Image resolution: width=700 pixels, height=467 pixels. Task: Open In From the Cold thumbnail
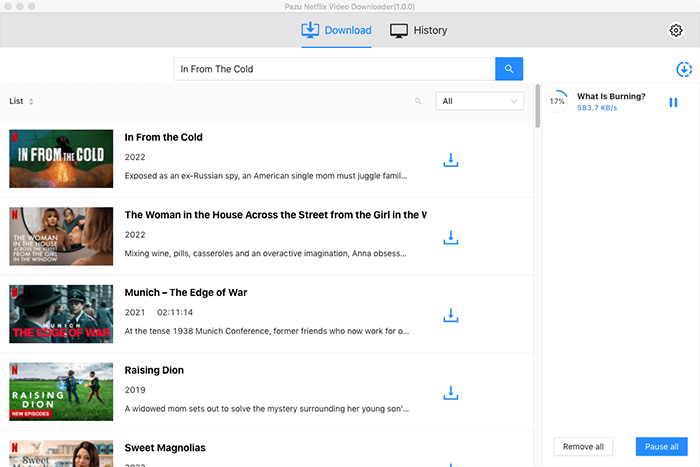61,159
